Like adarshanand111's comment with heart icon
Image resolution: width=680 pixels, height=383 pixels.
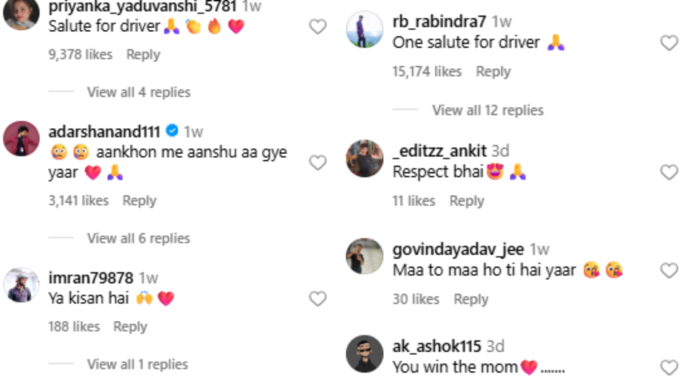[317, 163]
